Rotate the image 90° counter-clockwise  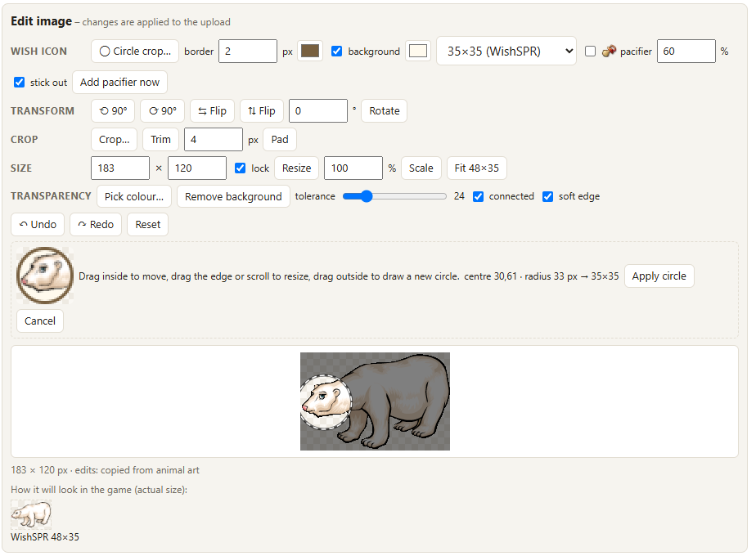(113, 111)
